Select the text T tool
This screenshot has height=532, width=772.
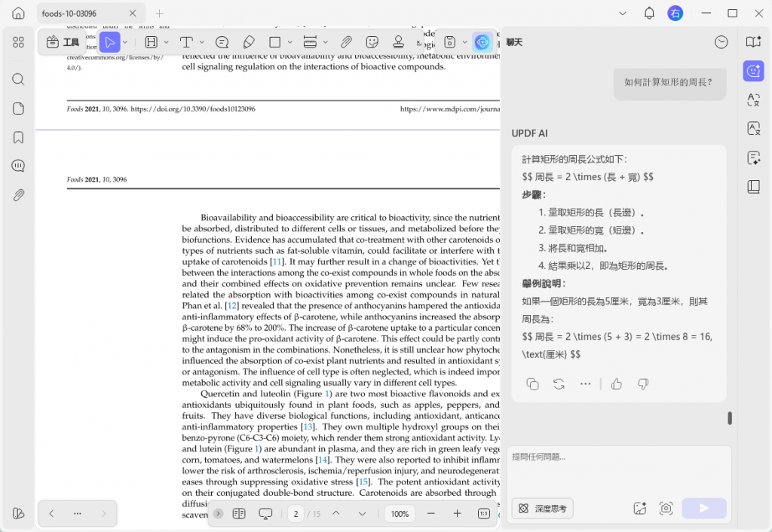(x=186, y=42)
